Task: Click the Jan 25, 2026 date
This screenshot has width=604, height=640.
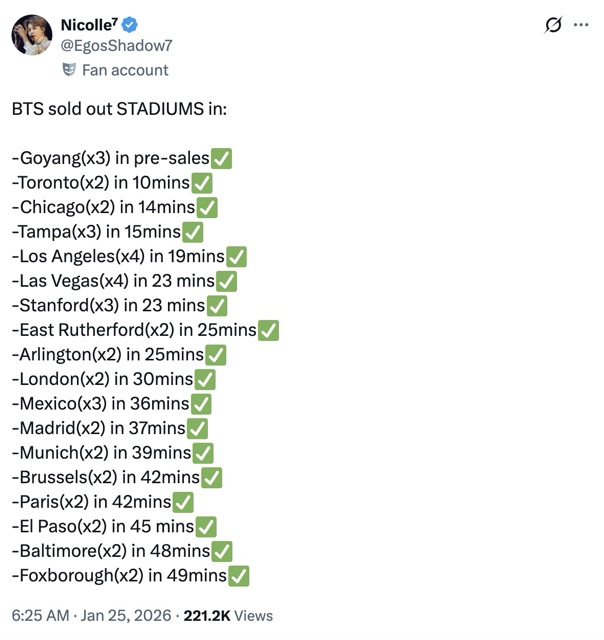Action: click(137, 616)
